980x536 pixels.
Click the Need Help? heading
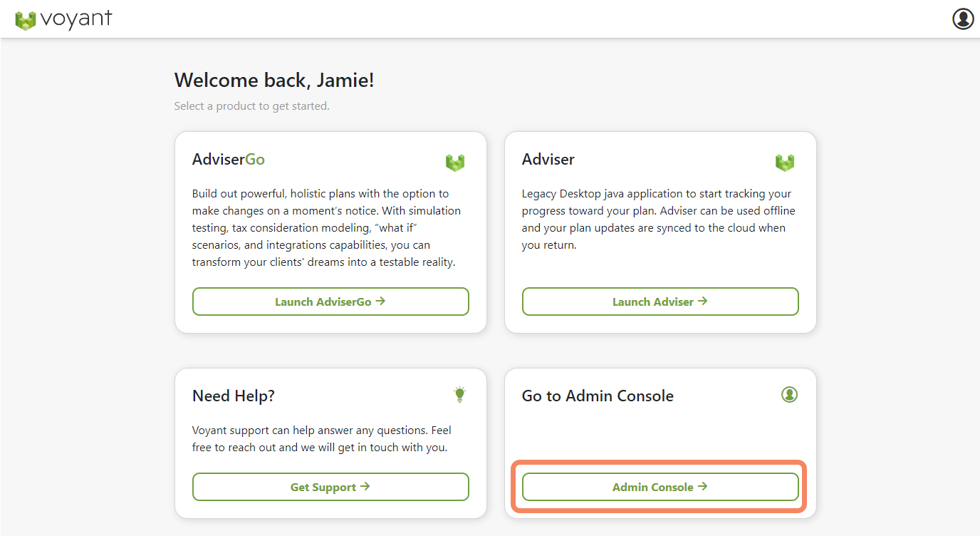click(234, 396)
